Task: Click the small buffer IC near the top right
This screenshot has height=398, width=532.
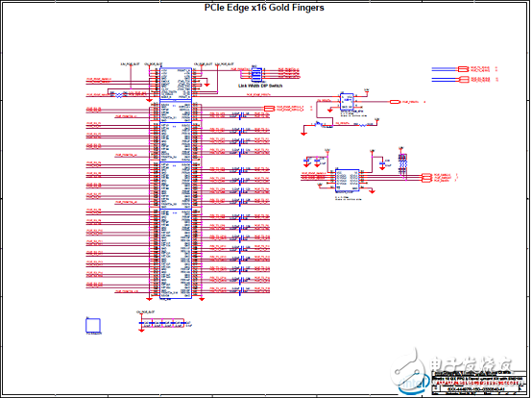Action: pyautogui.click(x=347, y=102)
